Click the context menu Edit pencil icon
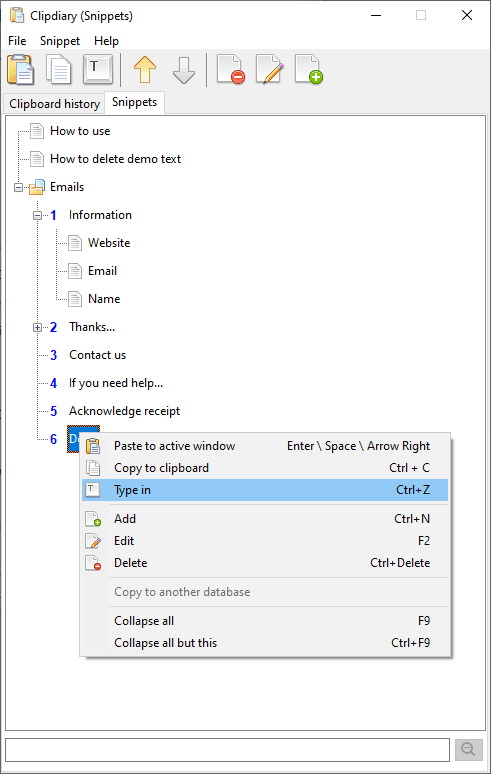Viewport: 491px width, 774px height. (x=93, y=541)
